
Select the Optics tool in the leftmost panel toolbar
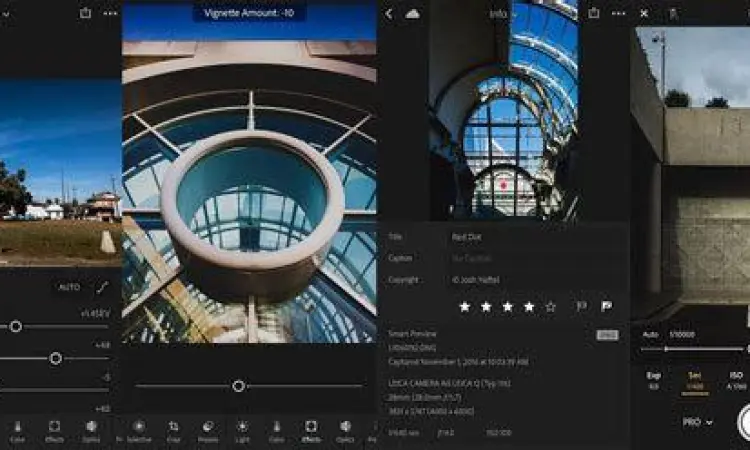coord(91,431)
